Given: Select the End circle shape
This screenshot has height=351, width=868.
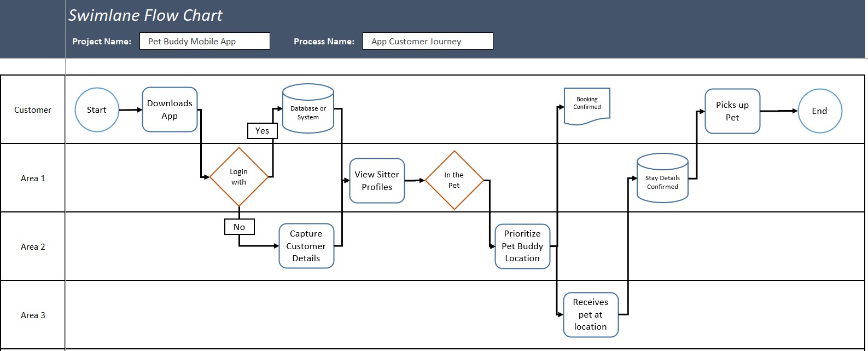Looking at the screenshot, I should pos(819,111).
